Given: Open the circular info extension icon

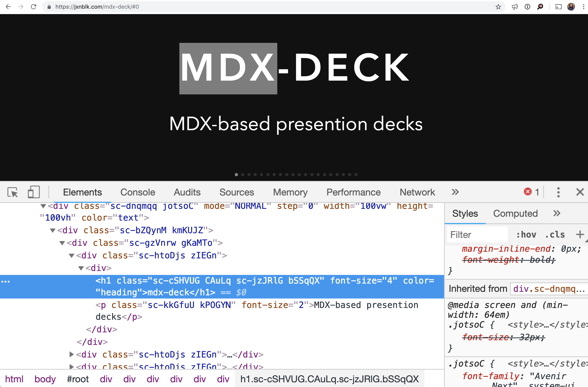Looking at the screenshot, I should click(x=527, y=7).
